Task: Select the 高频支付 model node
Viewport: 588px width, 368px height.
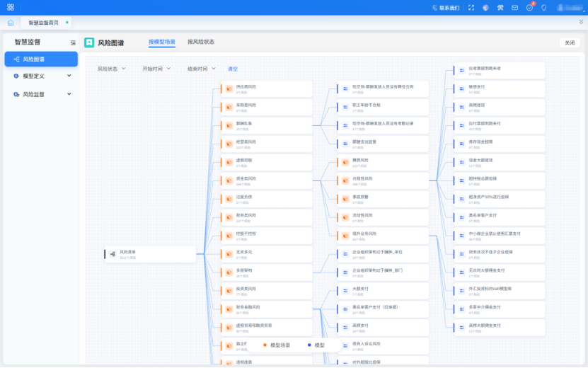Action: click(383, 328)
